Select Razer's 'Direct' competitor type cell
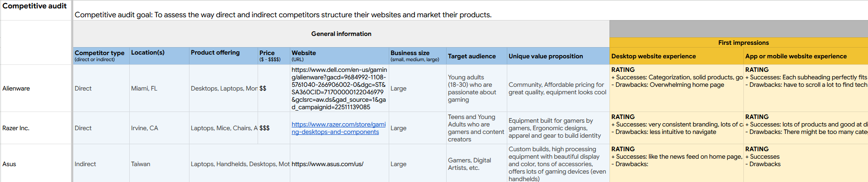 point(101,128)
